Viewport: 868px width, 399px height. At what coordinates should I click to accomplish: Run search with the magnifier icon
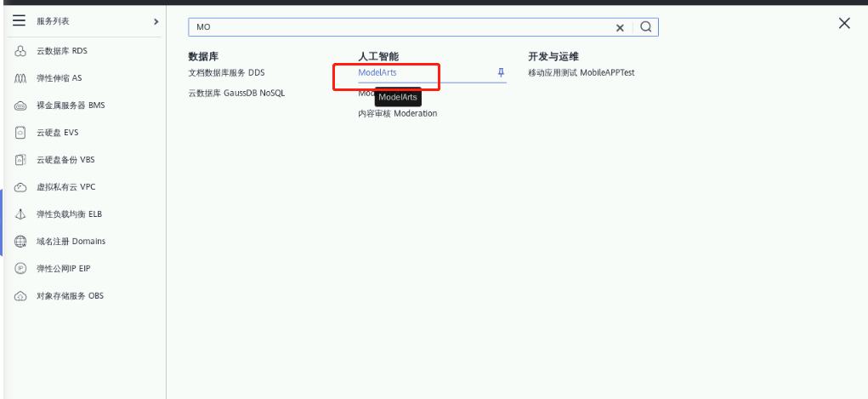tap(645, 27)
